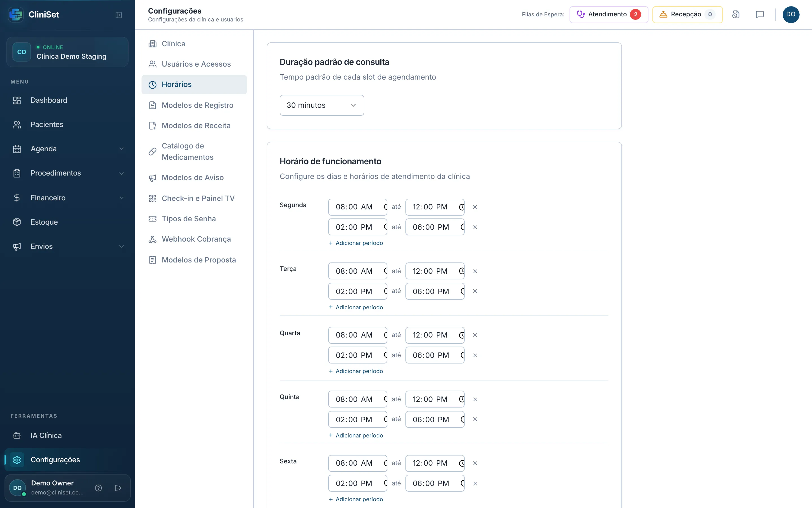Open time picker for Quinta 12:00 PM

tap(461, 399)
